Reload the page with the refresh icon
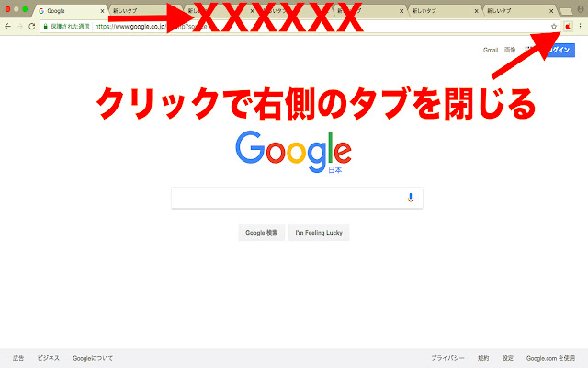 click(x=32, y=27)
